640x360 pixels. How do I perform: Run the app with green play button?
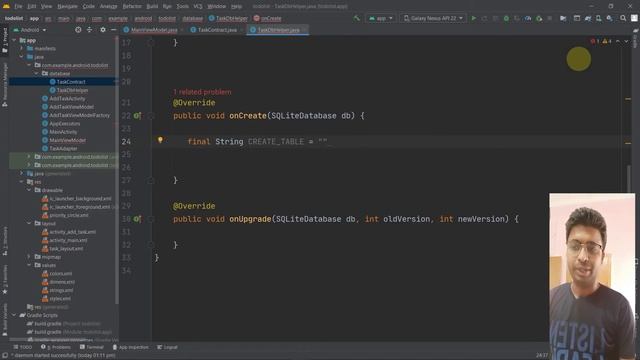tap(473, 18)
